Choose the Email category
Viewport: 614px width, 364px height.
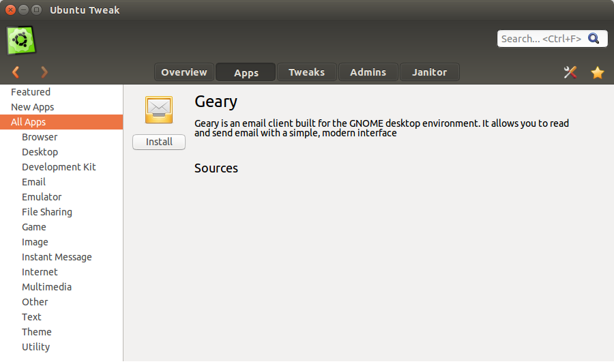coord(61,182)
